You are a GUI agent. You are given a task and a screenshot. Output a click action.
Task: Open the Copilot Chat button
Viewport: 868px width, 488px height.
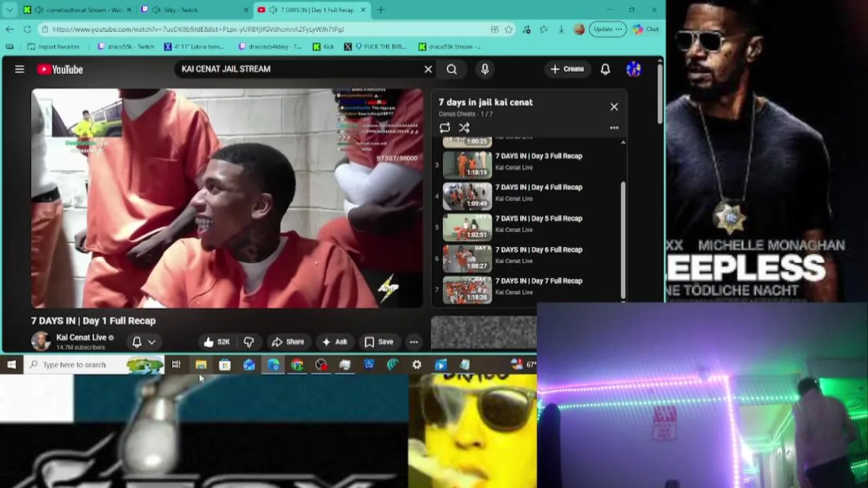pos(646,29)
